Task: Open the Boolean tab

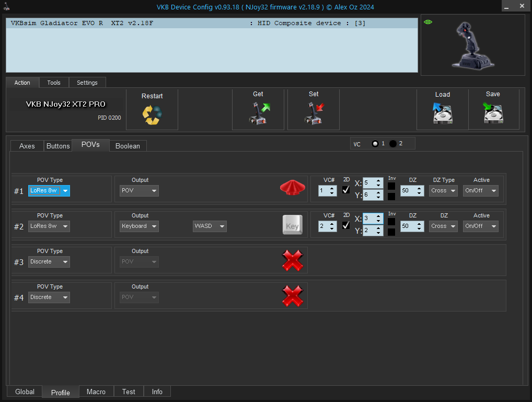Action: coord(128,146)
